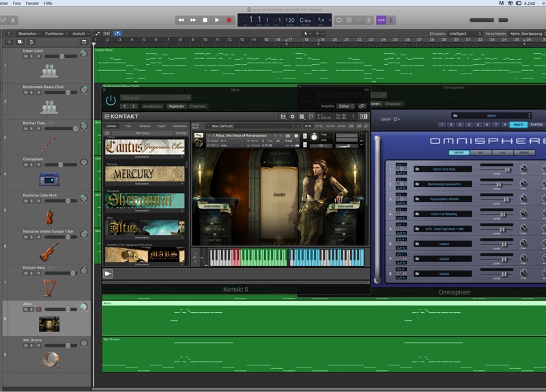Viewport: 546px width, 392px height.
Task: Click Add Library button in Kontakt browser
Action: [x=142, y=133]
